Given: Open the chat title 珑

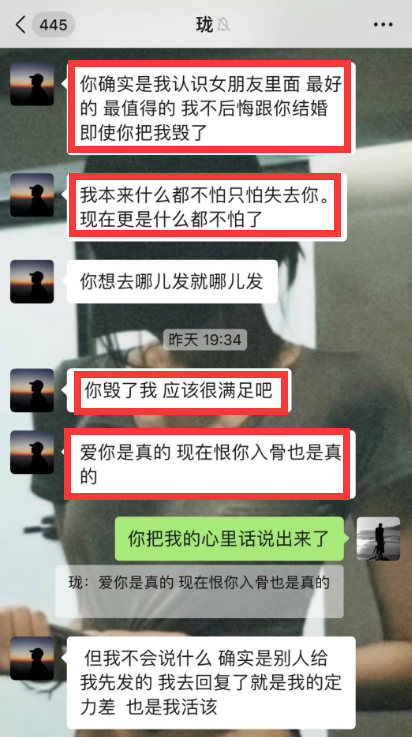Looking at the screenshot, I should point(204,24).
